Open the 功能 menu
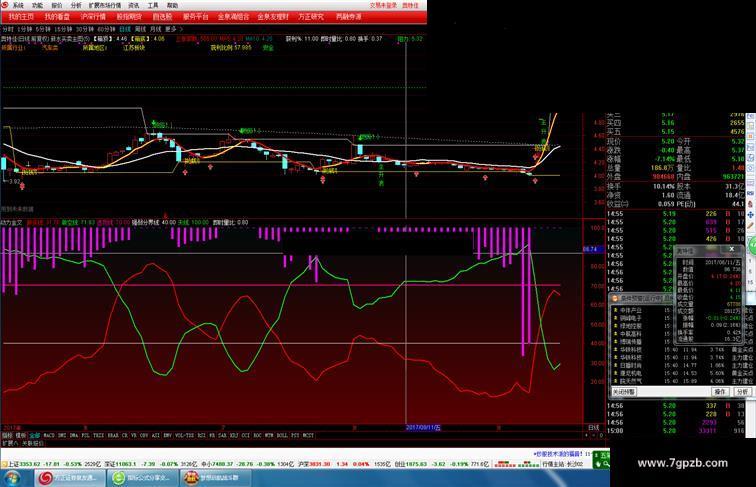756x487 pixels. tap(37, 5)
